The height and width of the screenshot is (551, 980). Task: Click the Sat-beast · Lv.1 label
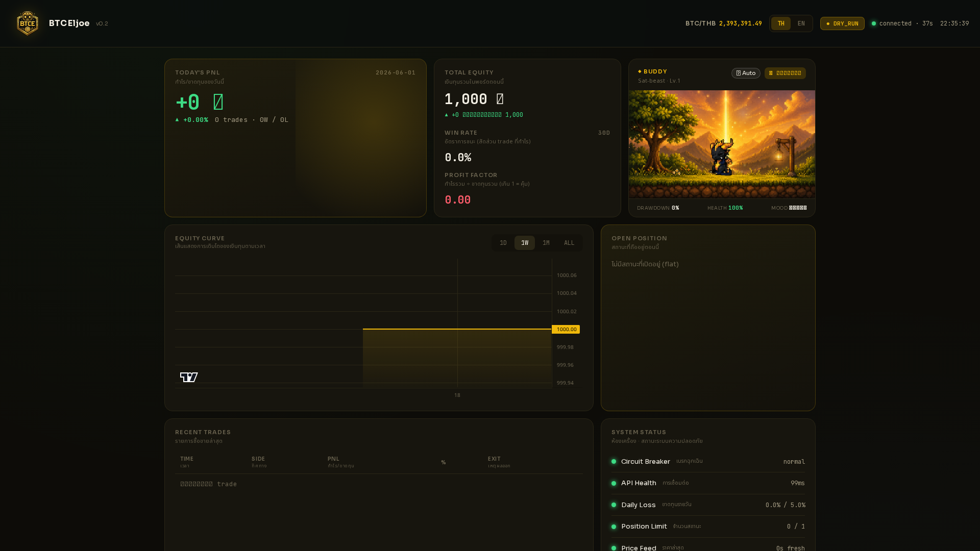659,81
